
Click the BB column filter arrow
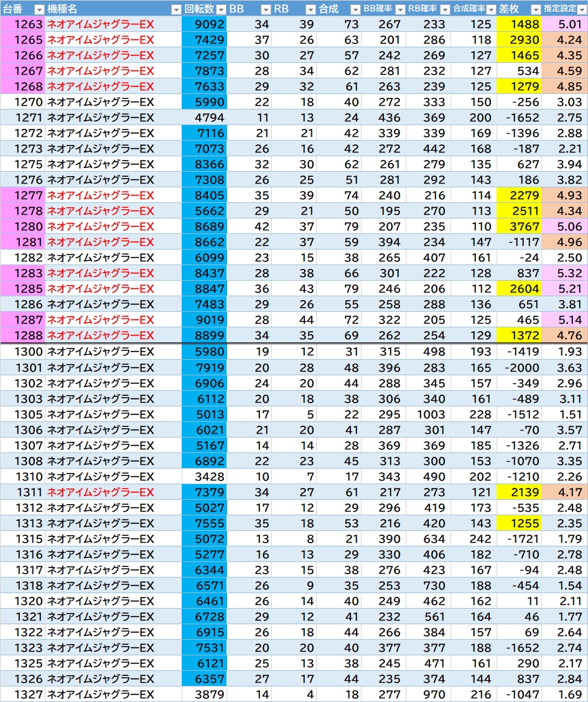(266, 9)
